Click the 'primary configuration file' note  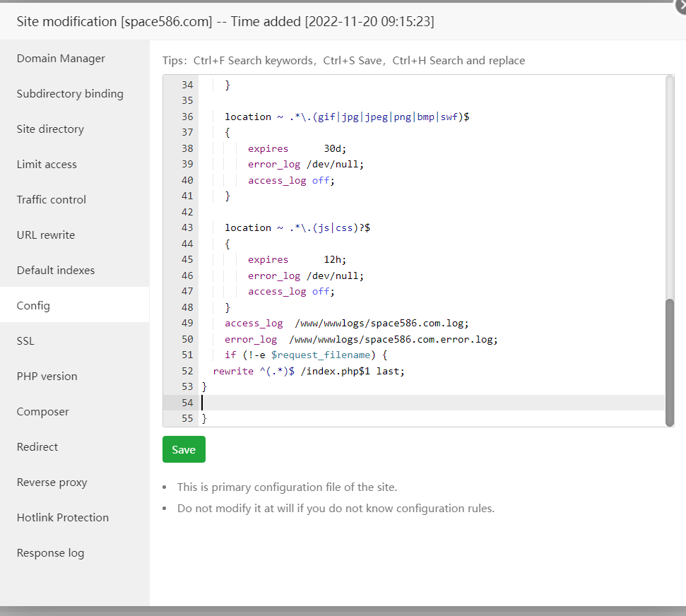pos(287,487)
